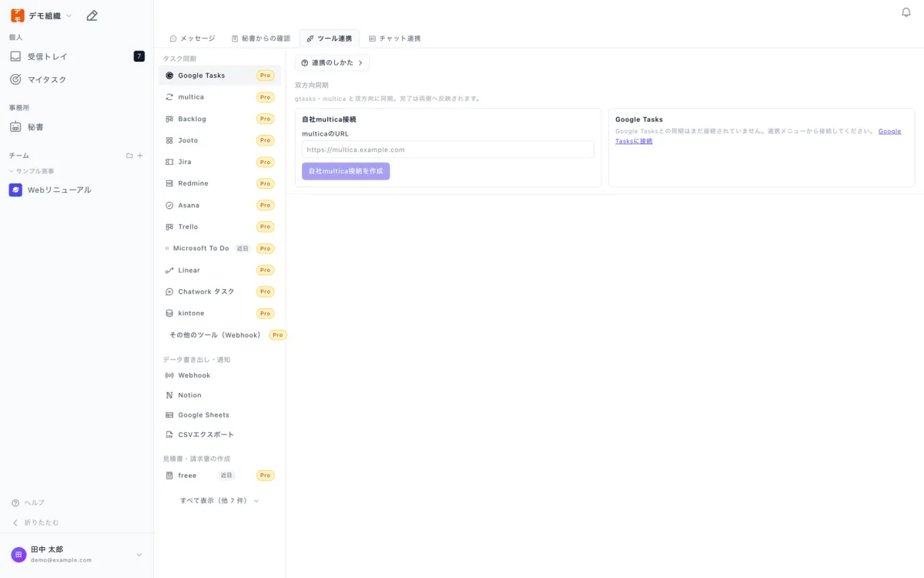Click the plus icon beside チーム
Viewport: 924px width, 578px height.
point(140,156)
